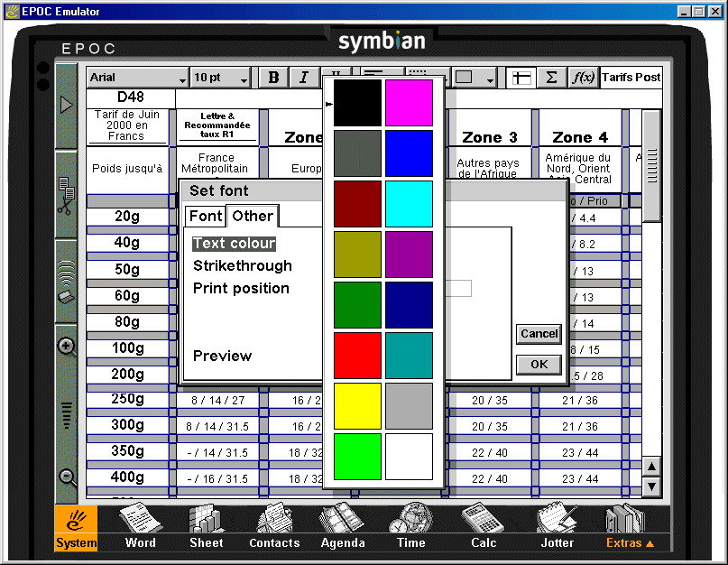Pick the yellow colour swatch
The width and height of the screenshot is (728, 565).
[x=357, y=406]
